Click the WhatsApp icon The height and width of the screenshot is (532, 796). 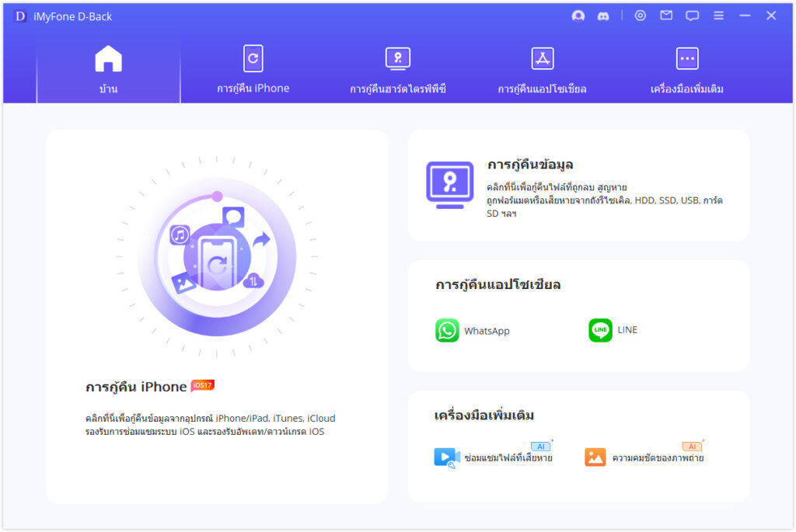click(447, 331)
